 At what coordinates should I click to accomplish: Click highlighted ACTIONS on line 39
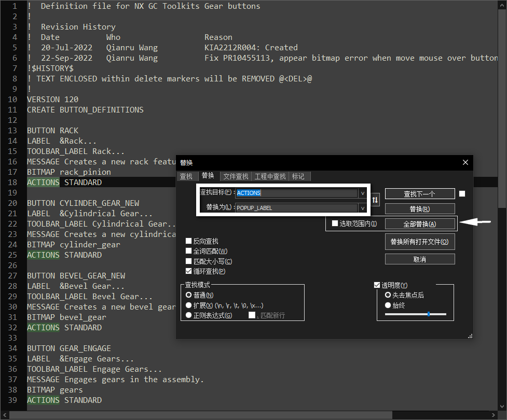(43, 400)
